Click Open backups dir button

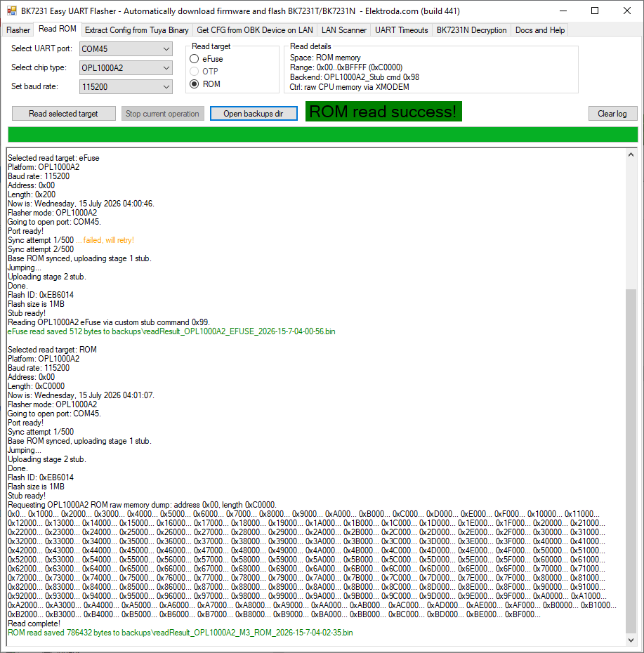254,114
